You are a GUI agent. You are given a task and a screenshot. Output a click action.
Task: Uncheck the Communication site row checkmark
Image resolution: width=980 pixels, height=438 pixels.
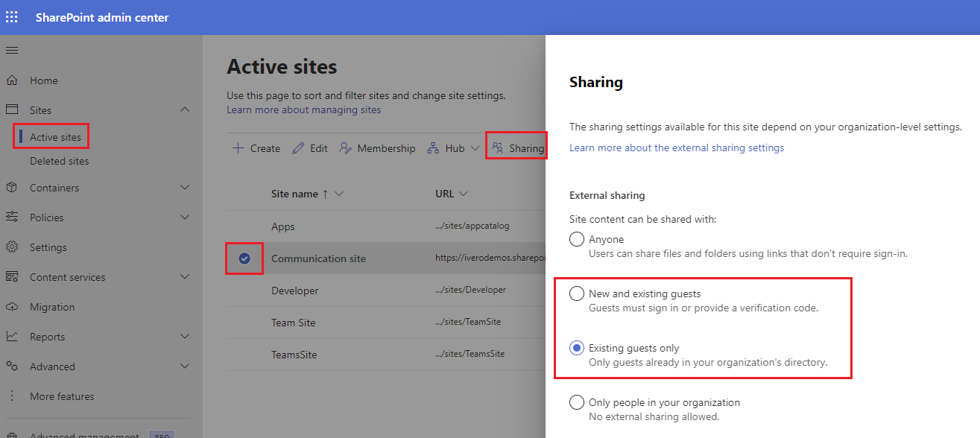(x=244, y=258)
